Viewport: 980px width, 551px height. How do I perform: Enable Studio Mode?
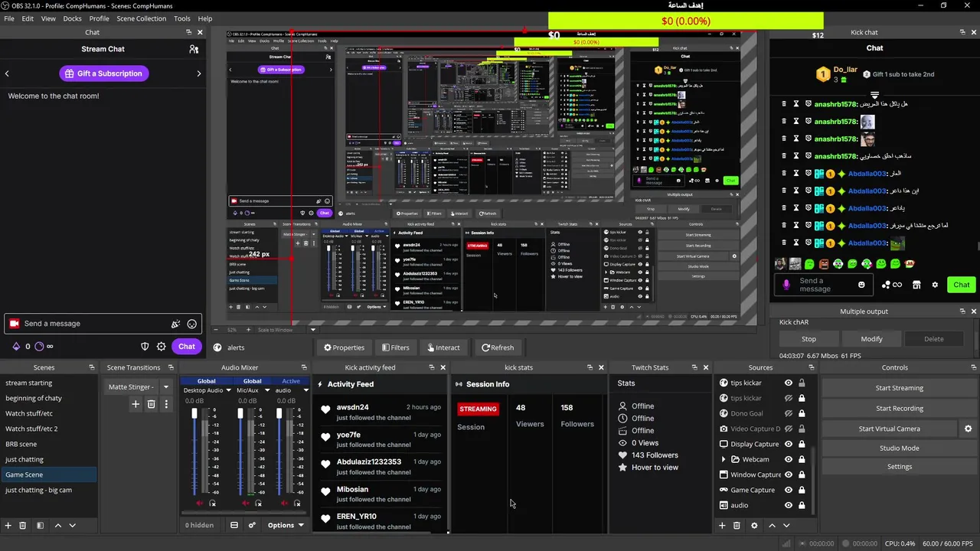click(899, 448)
